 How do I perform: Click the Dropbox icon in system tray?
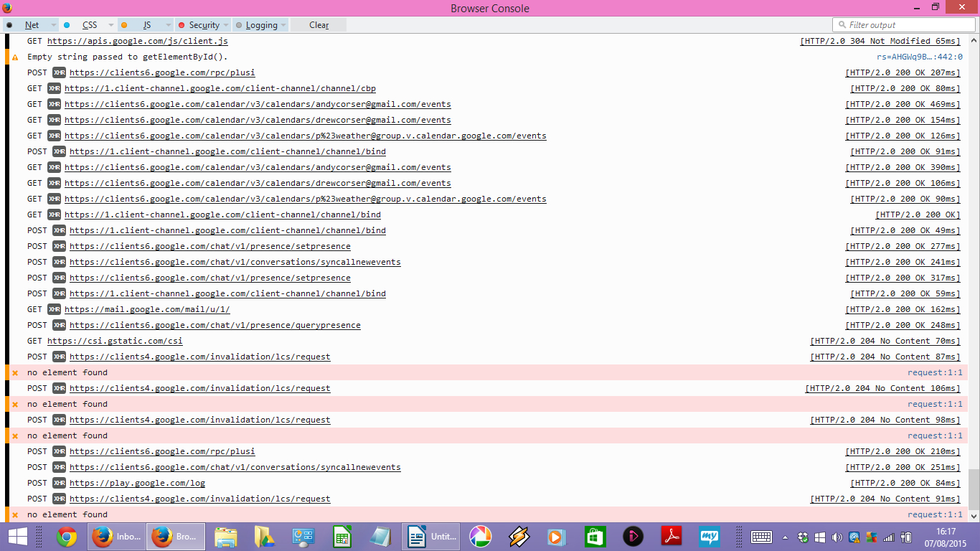pyautogui.click(x=803, y=537)
